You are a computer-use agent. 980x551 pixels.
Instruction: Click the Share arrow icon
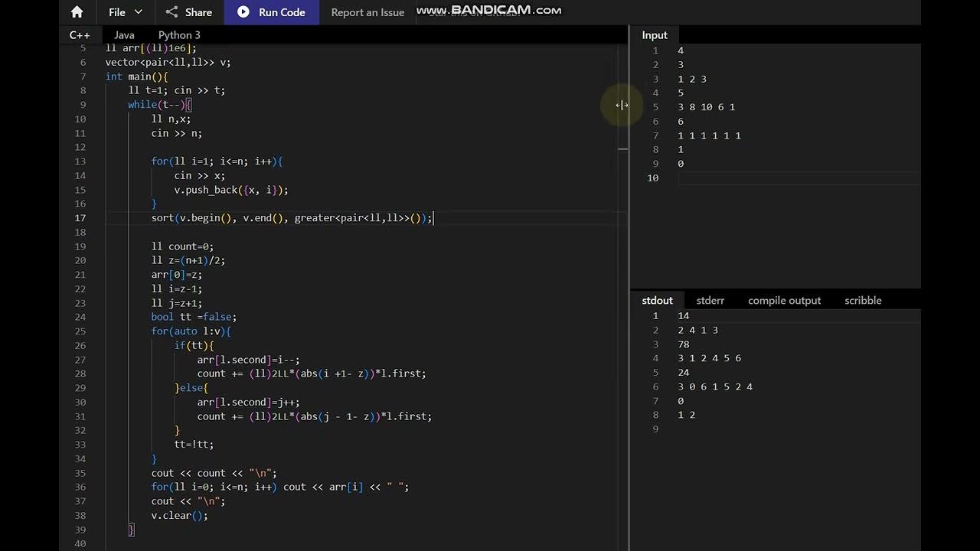171,12
